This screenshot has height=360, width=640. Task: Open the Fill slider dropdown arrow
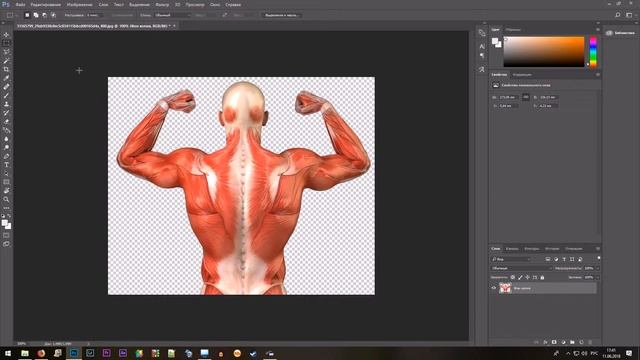(598, 278)
